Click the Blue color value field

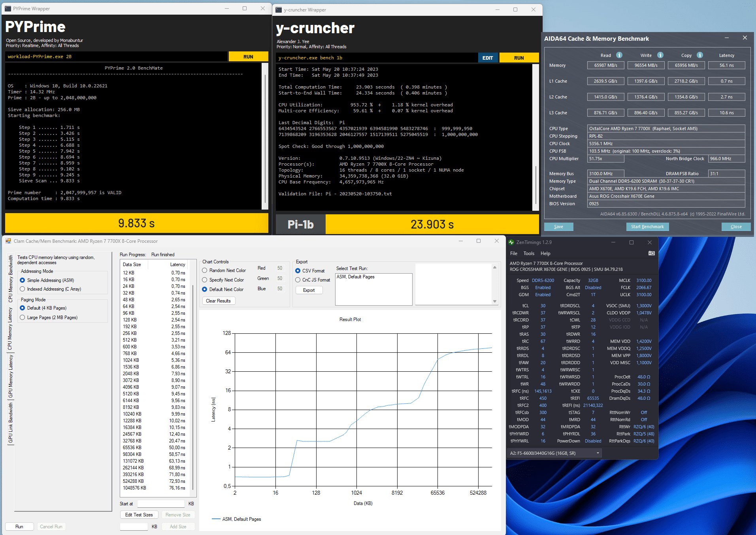point(280,289)
